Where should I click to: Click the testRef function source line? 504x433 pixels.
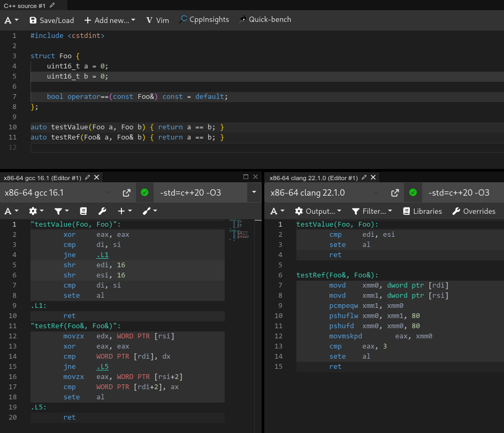point(127,137)
